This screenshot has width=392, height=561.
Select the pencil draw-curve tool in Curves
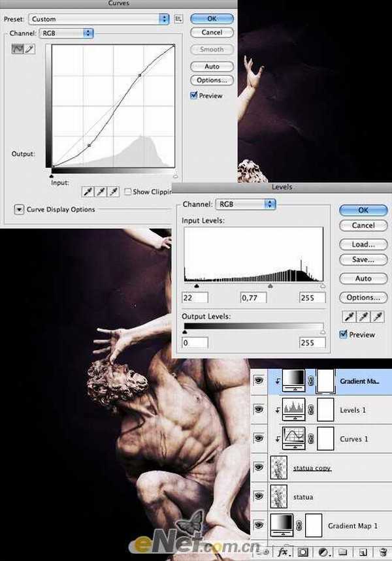[x=29, y=50]
